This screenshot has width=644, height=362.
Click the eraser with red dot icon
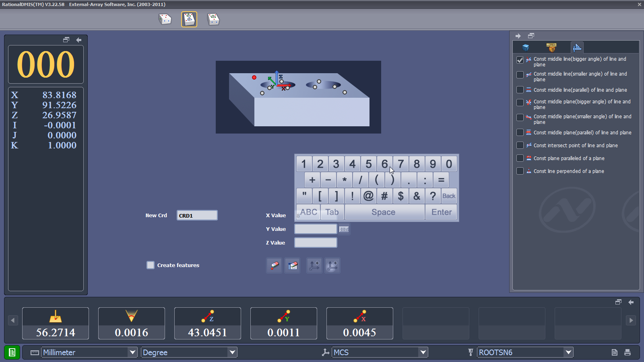pos(274,265)
